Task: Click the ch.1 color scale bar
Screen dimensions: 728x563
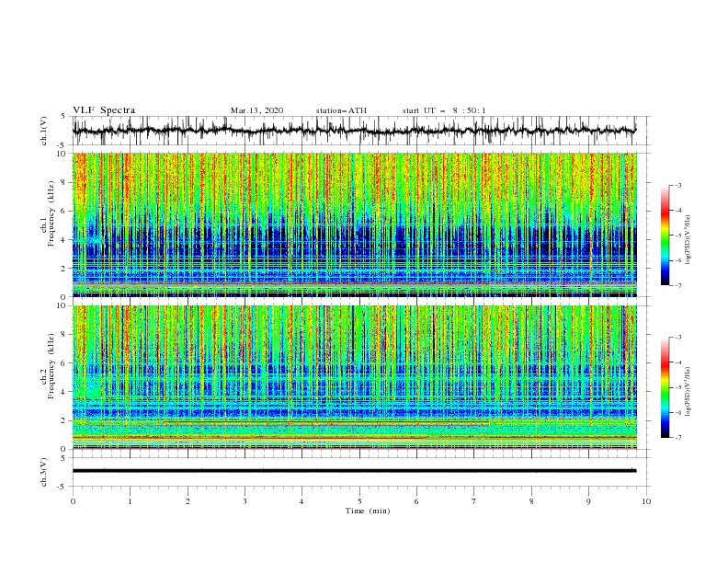Action: pos(665,236)
